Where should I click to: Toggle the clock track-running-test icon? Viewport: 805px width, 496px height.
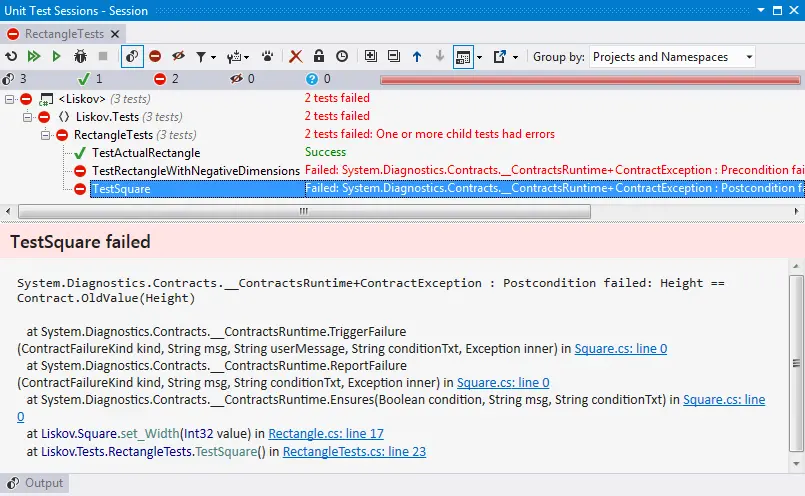[342, 56]
